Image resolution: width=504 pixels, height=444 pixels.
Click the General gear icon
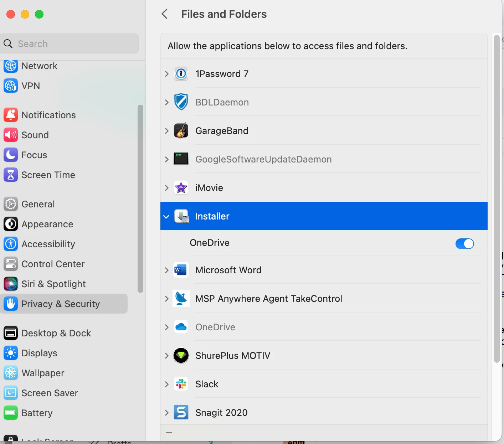tap(11, 204)
